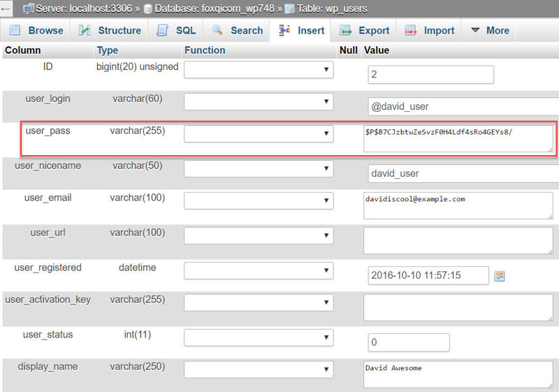Click the Server: localhost:3306 breadcrumb link

click(84, 8)
